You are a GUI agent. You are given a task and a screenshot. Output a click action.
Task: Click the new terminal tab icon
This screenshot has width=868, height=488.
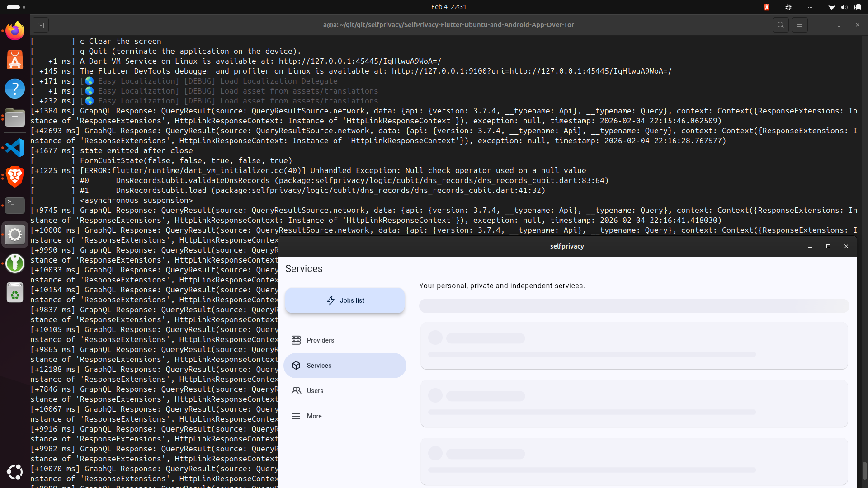point(41,25)
